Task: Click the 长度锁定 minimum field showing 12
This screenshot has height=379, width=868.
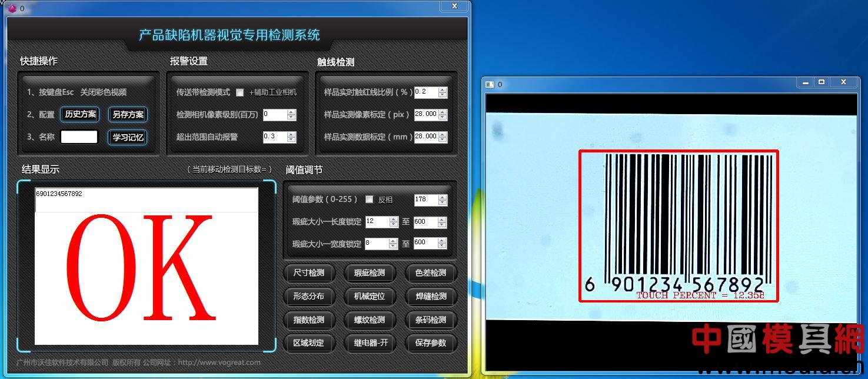Action: (x=377, y=222)
